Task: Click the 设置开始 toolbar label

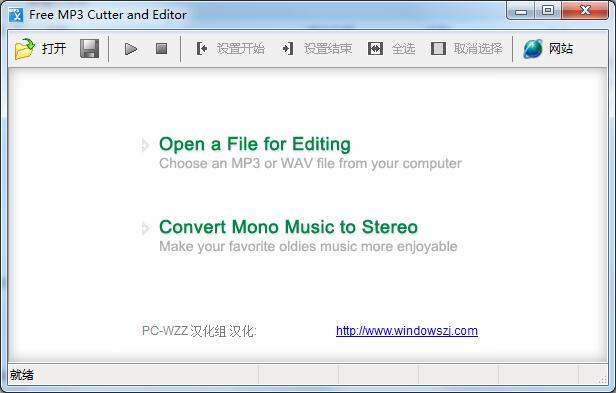Action: [x=241, y=49]
